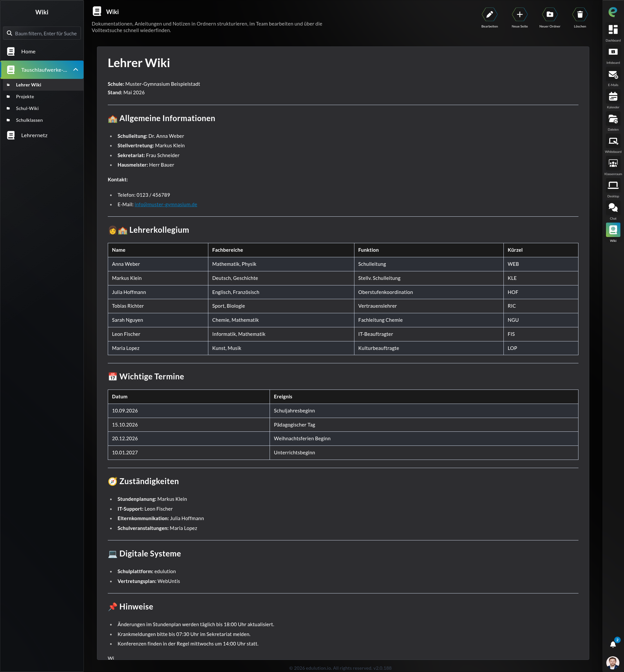Viewport: 624px width, 672px height.
Task: Launch the Whiteboard icon
Action: coord(613,141)
